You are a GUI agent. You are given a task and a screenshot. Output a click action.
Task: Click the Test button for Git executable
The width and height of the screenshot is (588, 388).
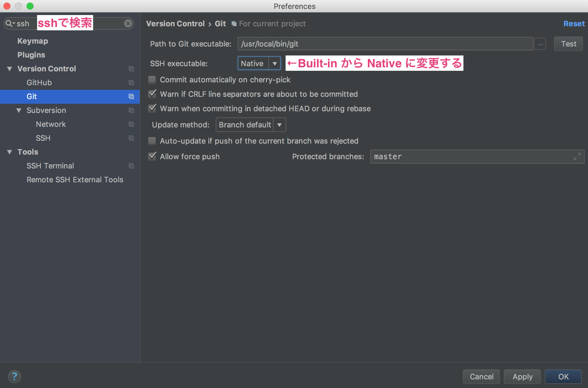click(x=568, y=44)
